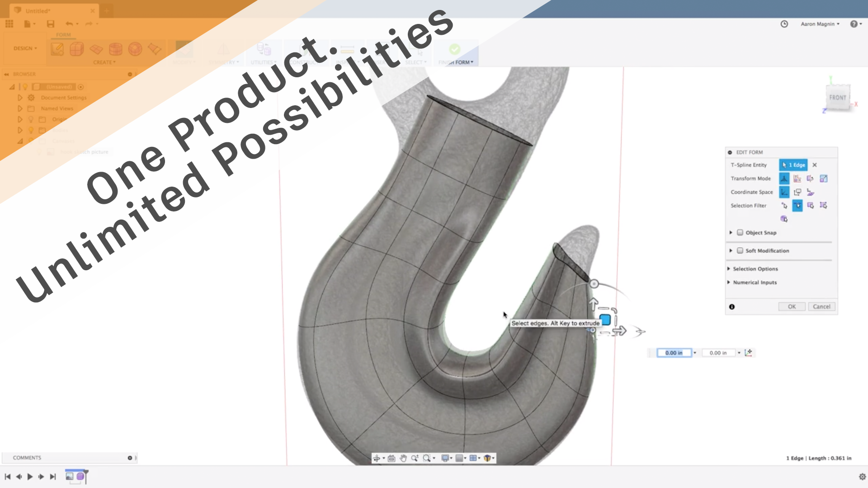
Task: Click Finish Form green checkmark
Action: pyautogui.click(x=455, y=49)
